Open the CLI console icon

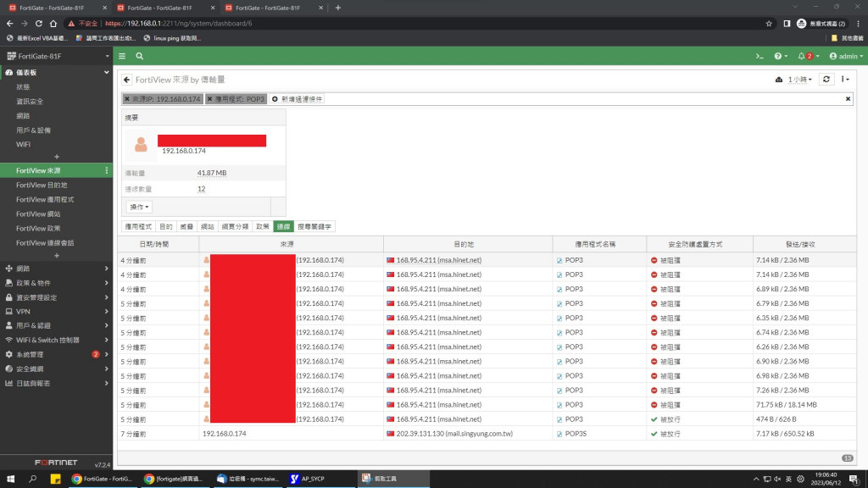[759, 56]
